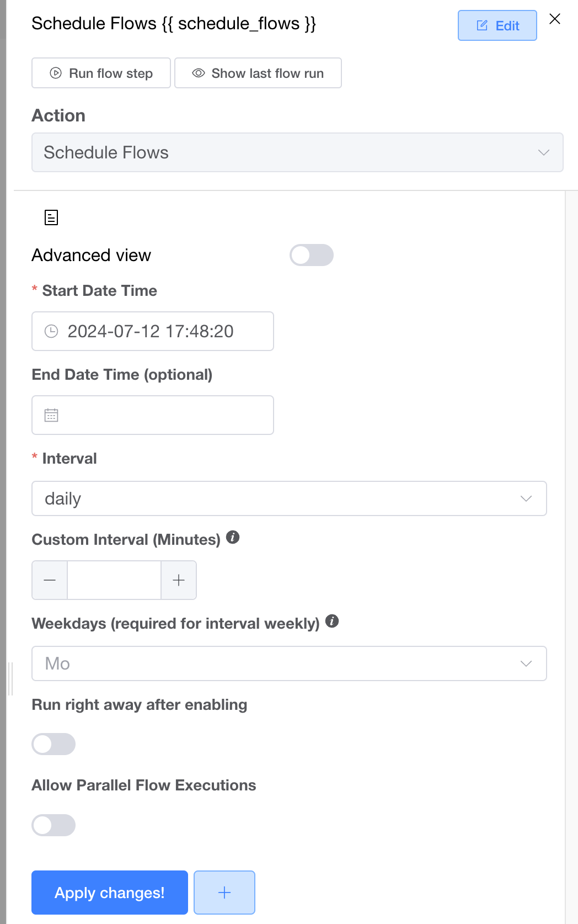Click the plus button beside Apply changes
The width and height of the screenshot is (578, 924).
coord(224,893)
